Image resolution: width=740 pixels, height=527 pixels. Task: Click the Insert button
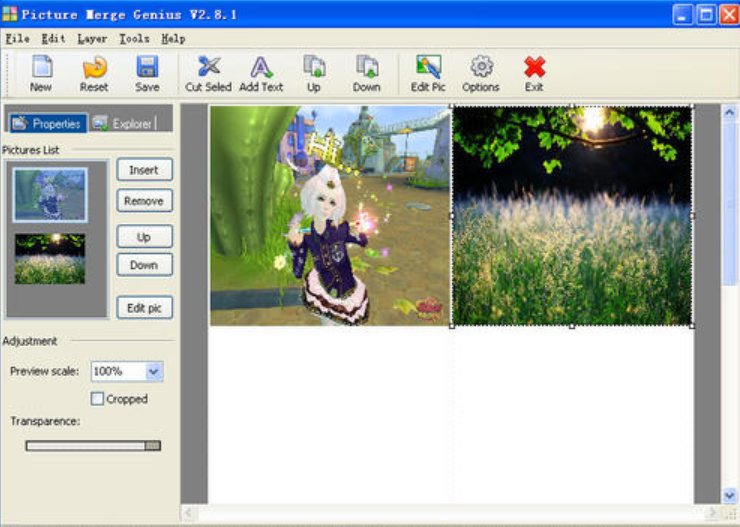point(144,170)
